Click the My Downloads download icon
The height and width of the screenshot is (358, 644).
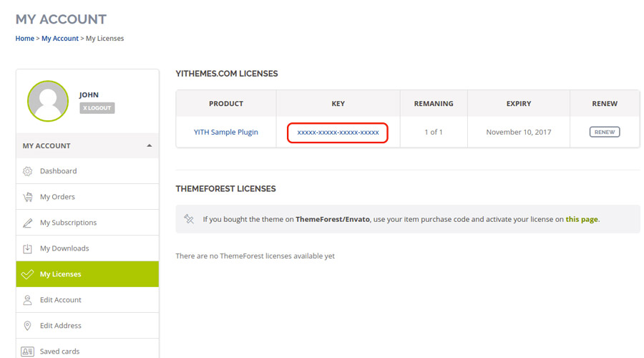pos(27,248)
